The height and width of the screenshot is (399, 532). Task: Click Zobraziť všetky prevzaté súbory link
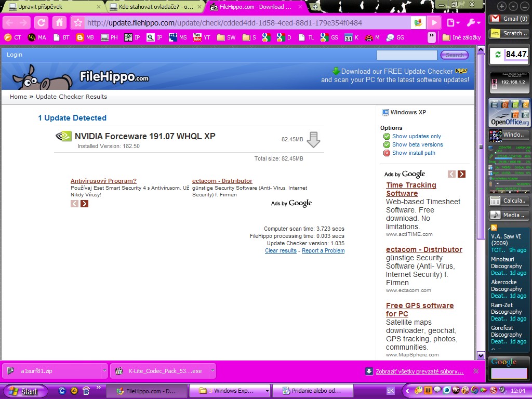click(419, 371)
